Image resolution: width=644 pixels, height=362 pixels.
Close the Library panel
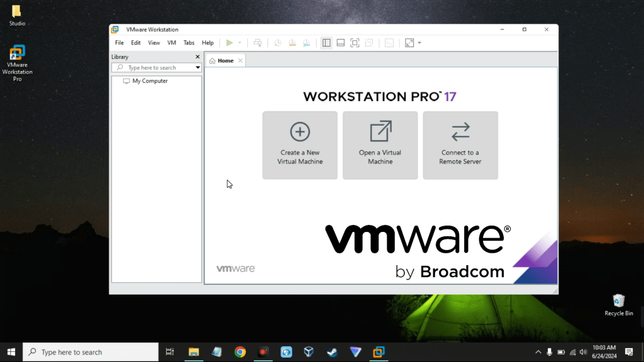[x=197, y=57]
